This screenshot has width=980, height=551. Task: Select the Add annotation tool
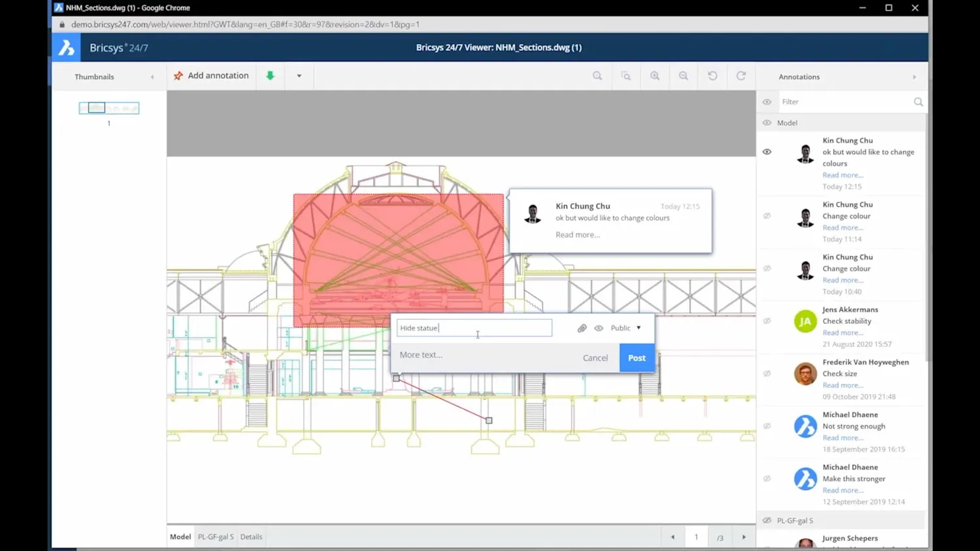tap(210, 76)
